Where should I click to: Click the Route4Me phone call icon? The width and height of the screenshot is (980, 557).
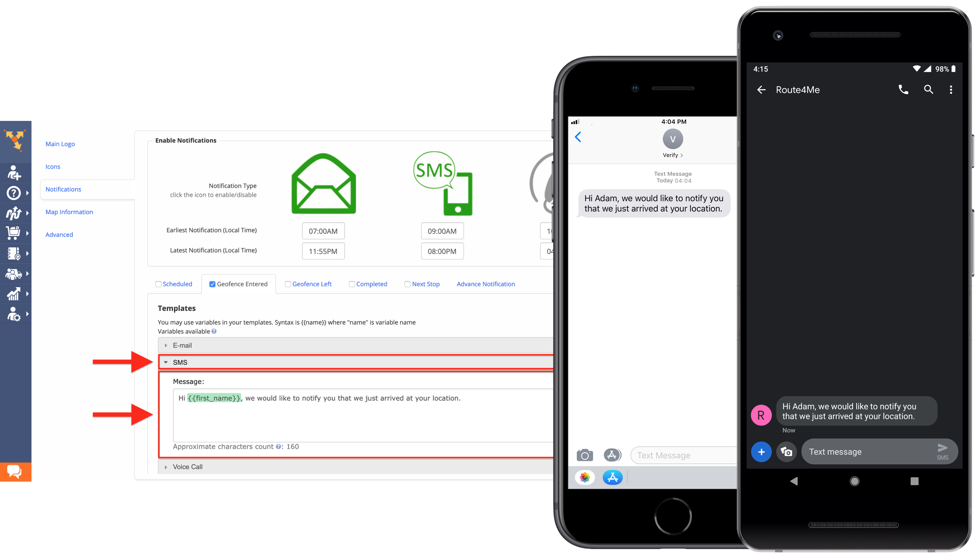(x=903, y=89)
